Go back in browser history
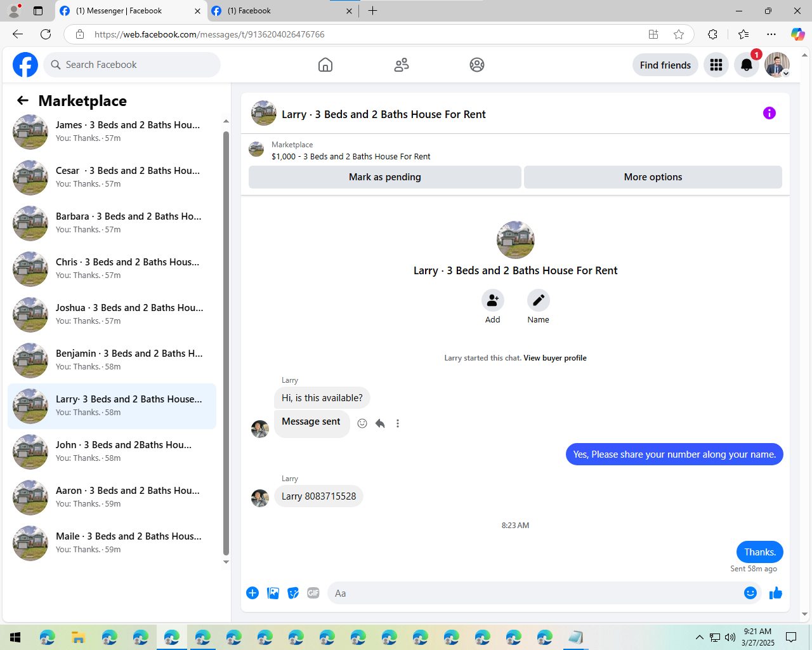The height and width of the screenshot is (650, 812). coord(18,34)
